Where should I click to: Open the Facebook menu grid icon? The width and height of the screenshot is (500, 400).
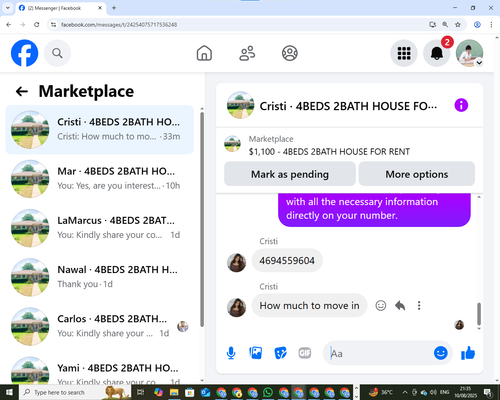tap(404, 53)
